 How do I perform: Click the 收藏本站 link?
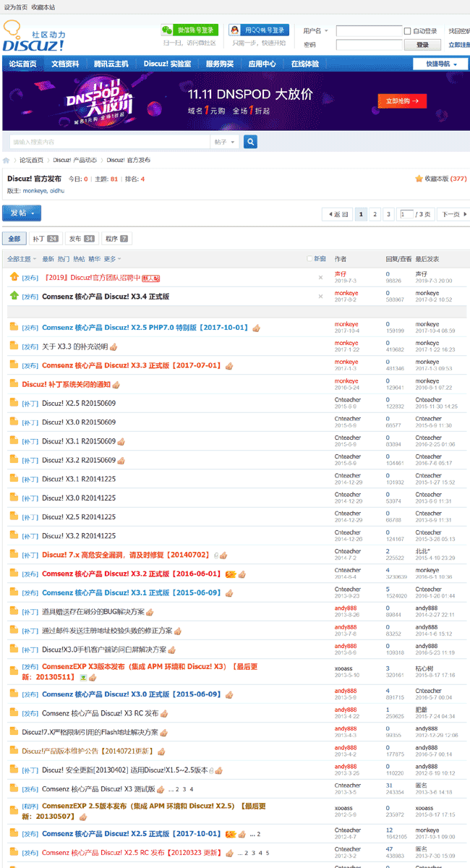[x=43, y=7]
